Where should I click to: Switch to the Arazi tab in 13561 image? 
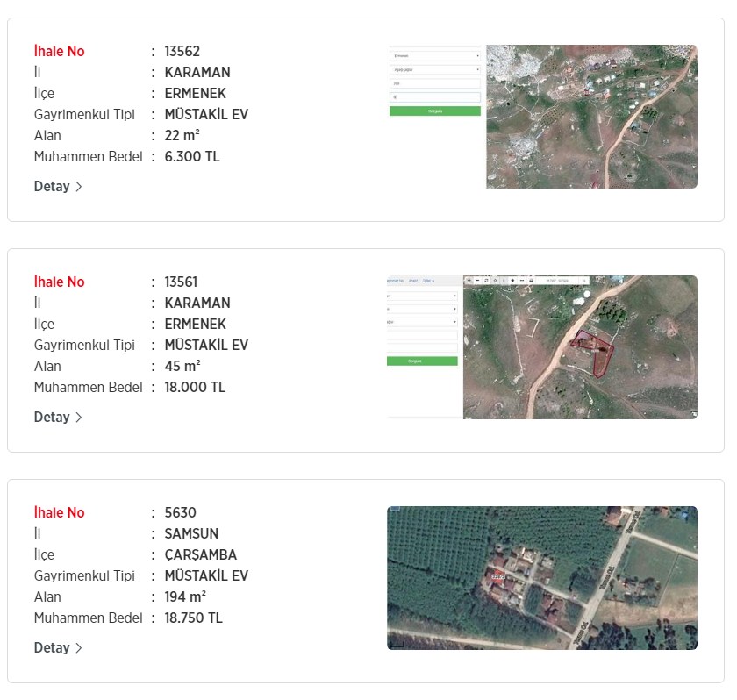pyautogui.click(x=412, y=281)
